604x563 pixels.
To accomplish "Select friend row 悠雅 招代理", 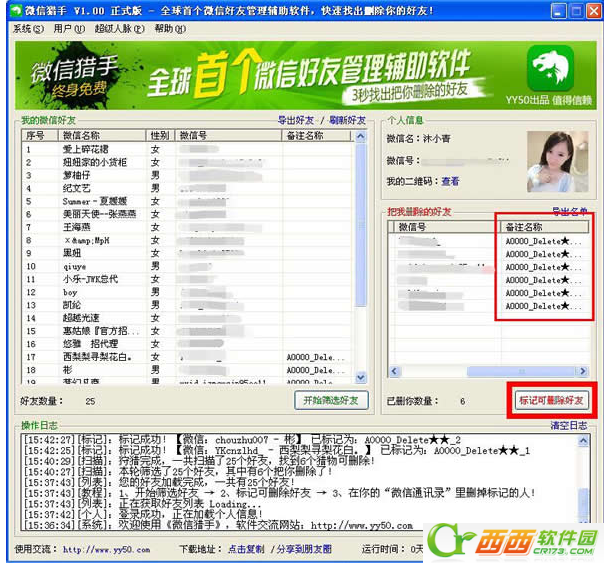I will click(x=188, y=344).
